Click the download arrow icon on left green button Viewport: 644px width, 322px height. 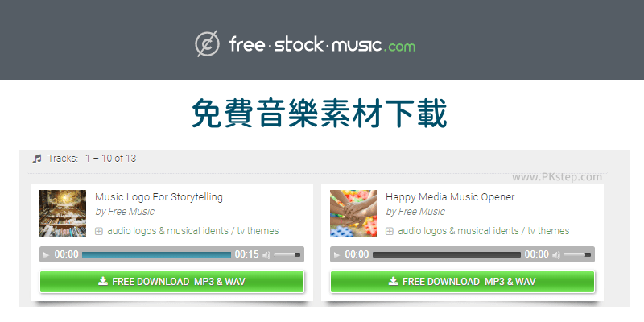pos(103,281)
